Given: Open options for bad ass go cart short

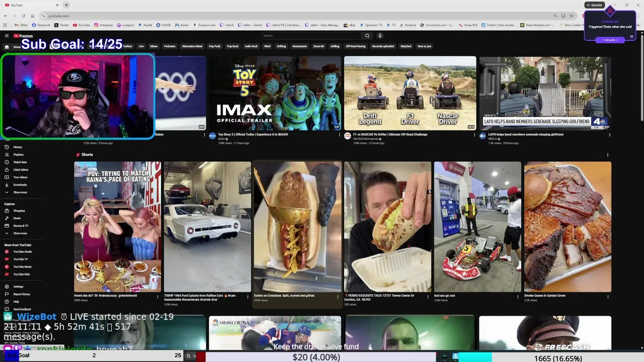Looking at the screenshot, I should [517, 297].
